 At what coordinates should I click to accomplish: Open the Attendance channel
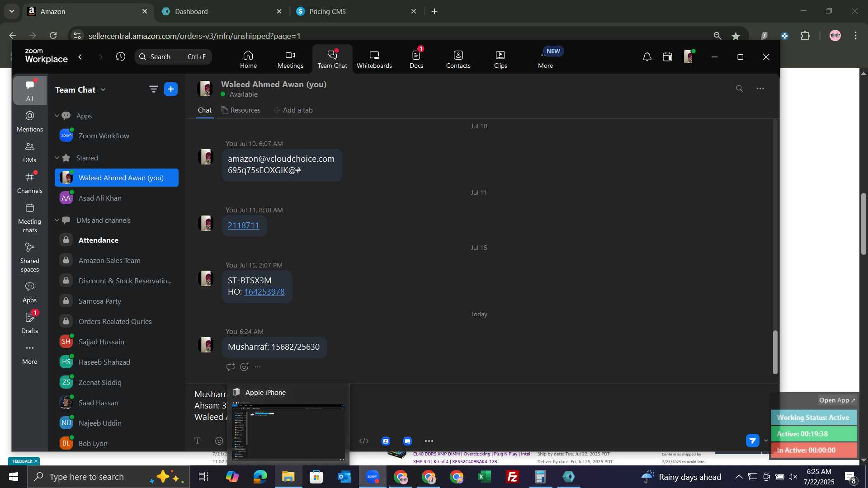tap(117, 240)
